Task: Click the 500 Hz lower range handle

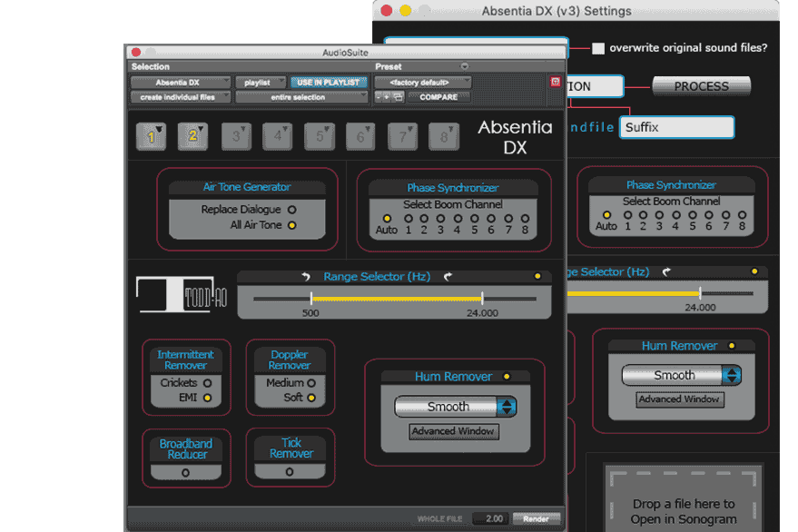Action: [x=311, y=299]
